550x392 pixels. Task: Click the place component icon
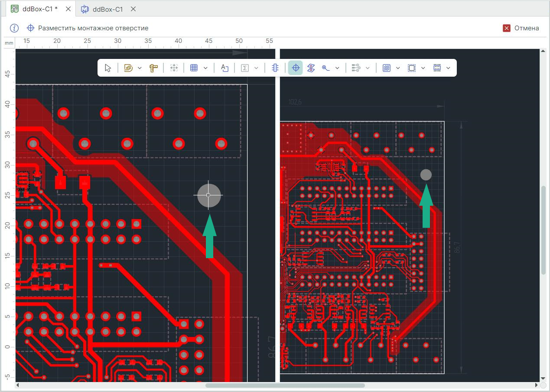(x=275, y=68)
